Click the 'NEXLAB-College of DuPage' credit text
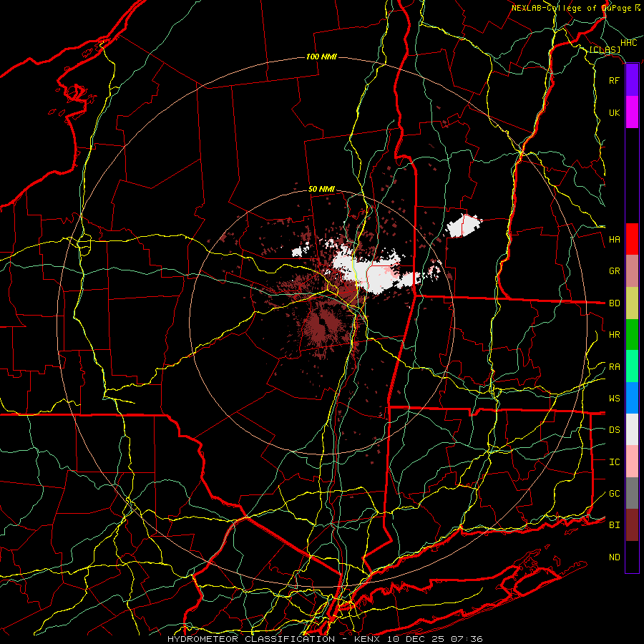 pos(571,8)
